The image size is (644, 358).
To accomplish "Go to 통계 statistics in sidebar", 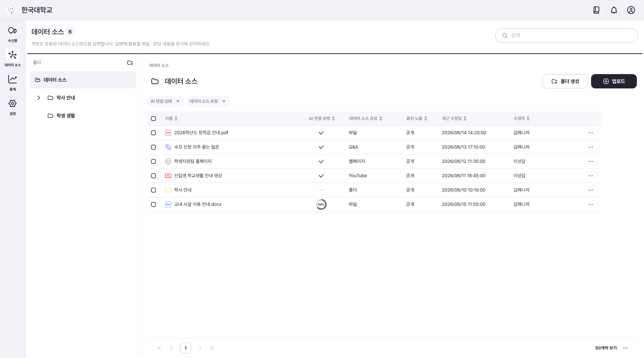I will [13, 83].
